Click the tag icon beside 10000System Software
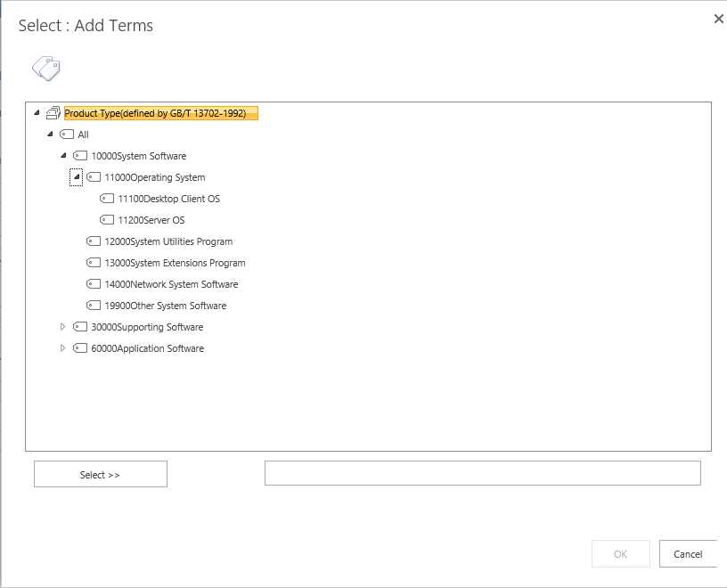727x588 pixels. pos(80,156)
